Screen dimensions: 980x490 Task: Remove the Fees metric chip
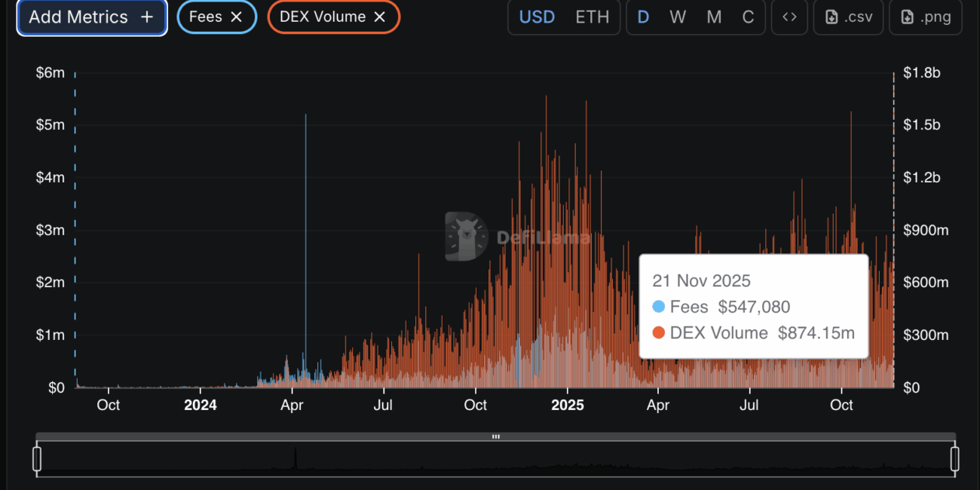[x=236, y=17]
